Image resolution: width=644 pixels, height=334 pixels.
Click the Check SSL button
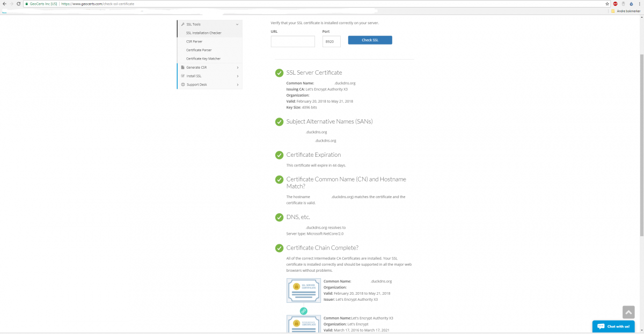370,40
